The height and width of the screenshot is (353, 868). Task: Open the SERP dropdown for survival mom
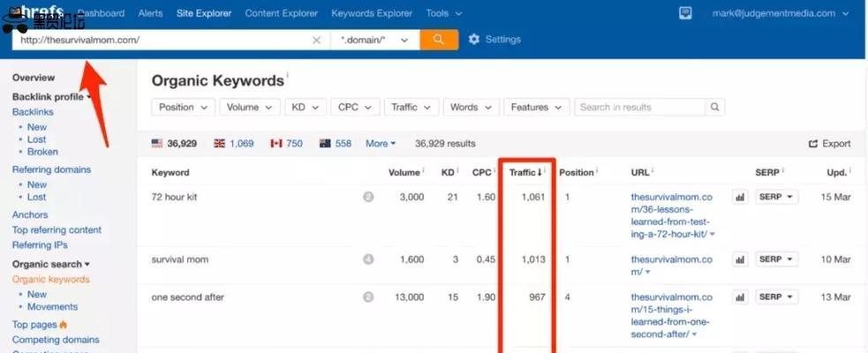[777, 259]
